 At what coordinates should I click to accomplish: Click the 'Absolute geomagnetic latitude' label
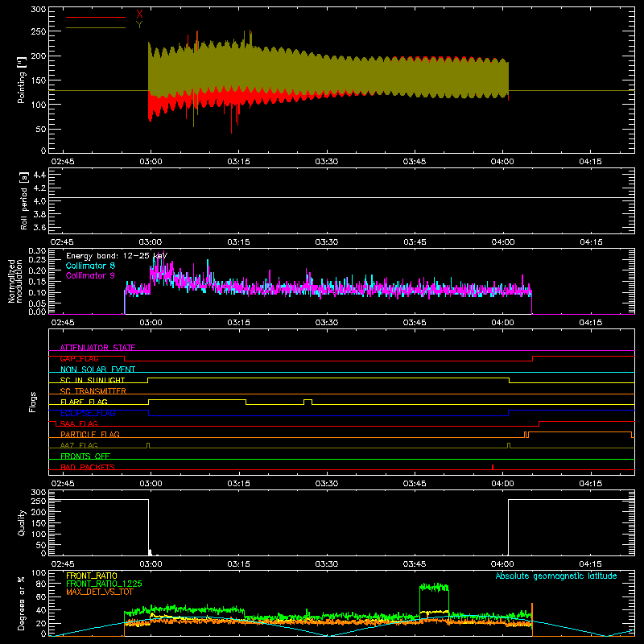point(556,576)
